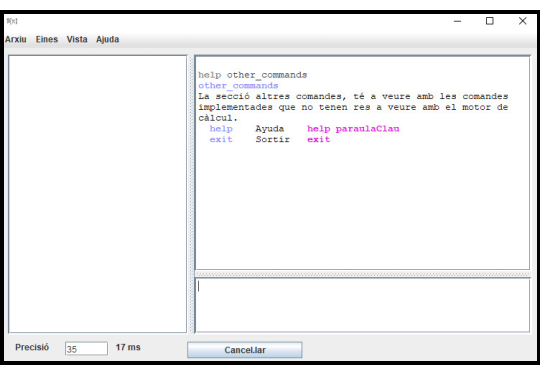Click the magenta help paraulaClau example

click(353, 129)
